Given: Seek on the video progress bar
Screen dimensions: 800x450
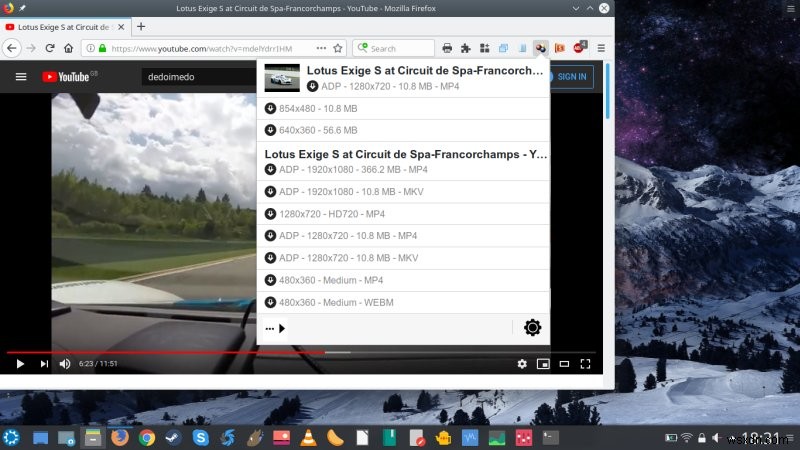Looking at the screenshot, I should pyautogui.click(x=301, y=352).
